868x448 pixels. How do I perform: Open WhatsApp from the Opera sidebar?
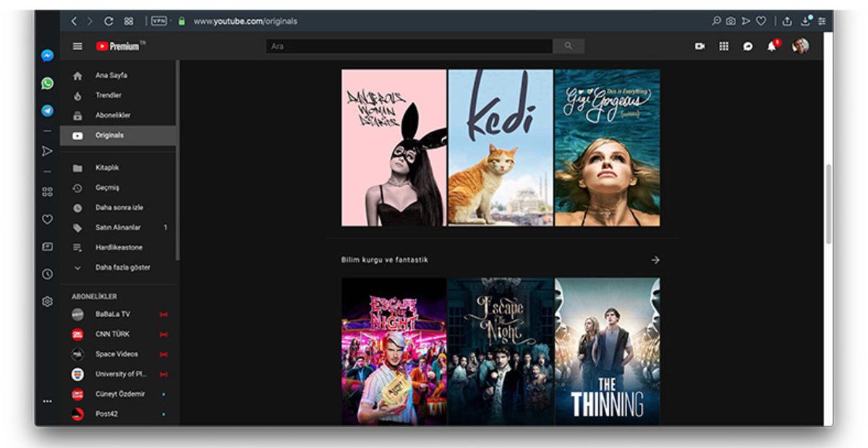click(x=46, y=84)
